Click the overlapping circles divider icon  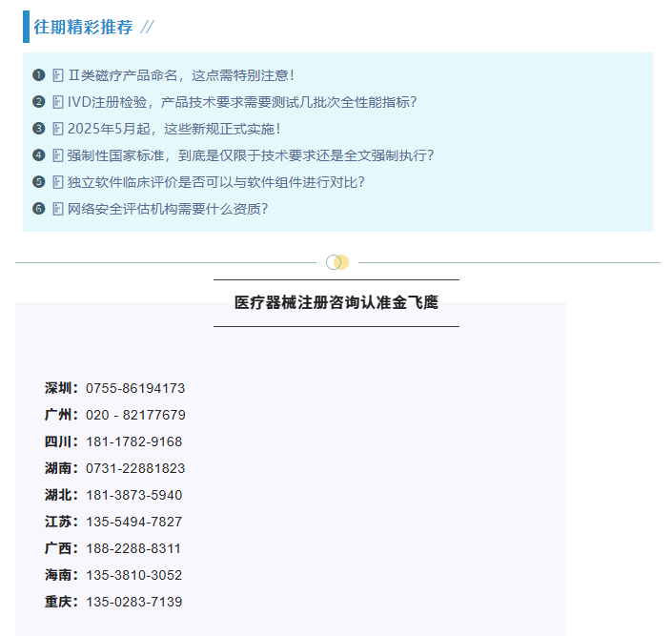(337, 262)
